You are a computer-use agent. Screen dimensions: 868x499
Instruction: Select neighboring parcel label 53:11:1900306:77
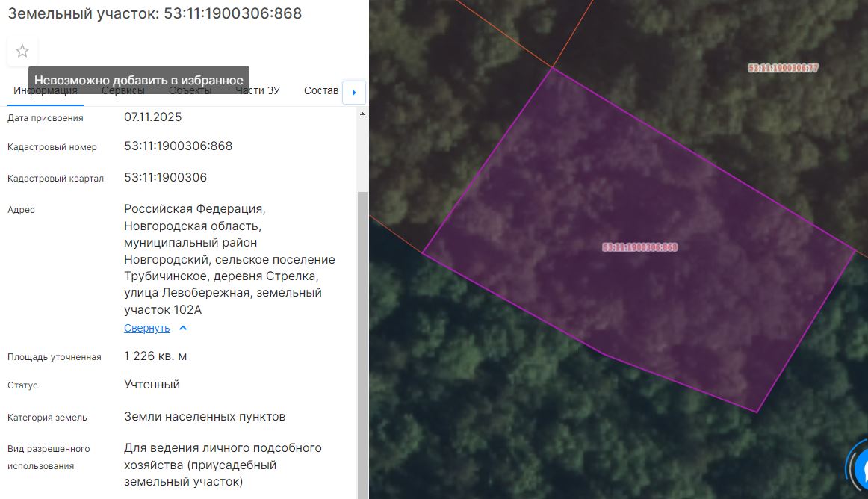point(784,68)
